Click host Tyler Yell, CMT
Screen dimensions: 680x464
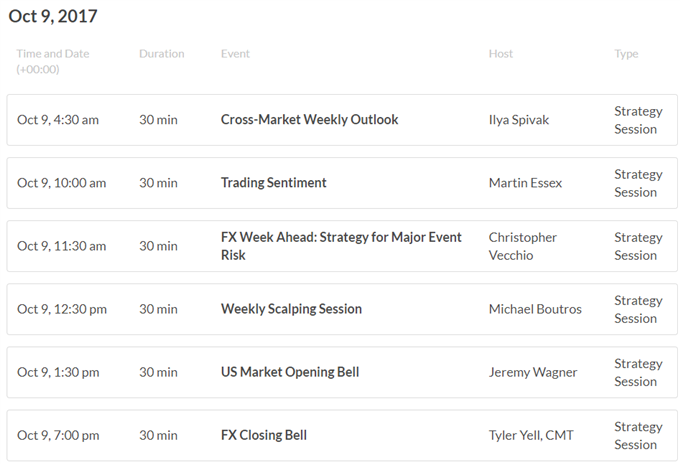click(531, 435)
